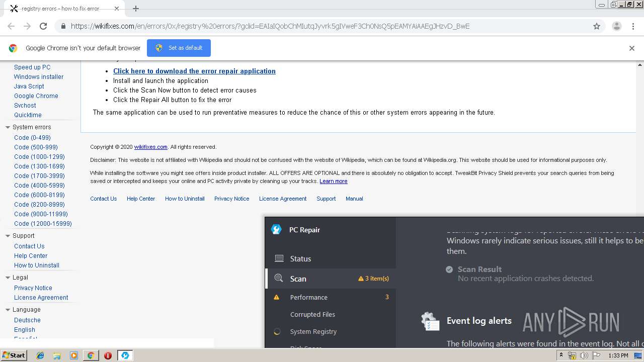Switch to the PC Repair taskbar button

point(125,355)
